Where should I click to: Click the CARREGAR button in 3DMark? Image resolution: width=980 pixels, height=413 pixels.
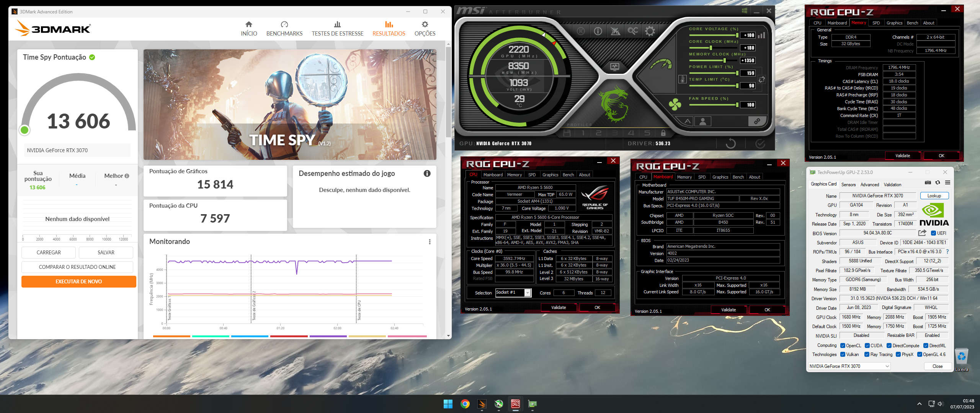pyautogui.click(x=49, y=252)
